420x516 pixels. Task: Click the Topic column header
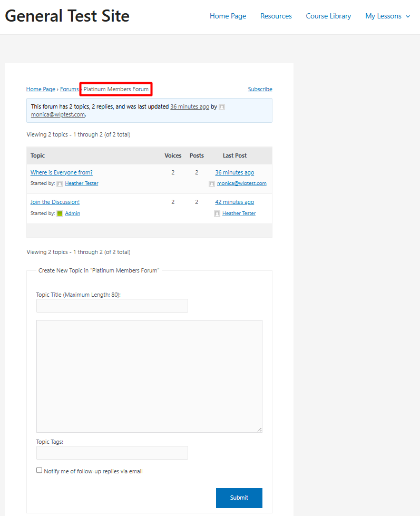point(37,155)
